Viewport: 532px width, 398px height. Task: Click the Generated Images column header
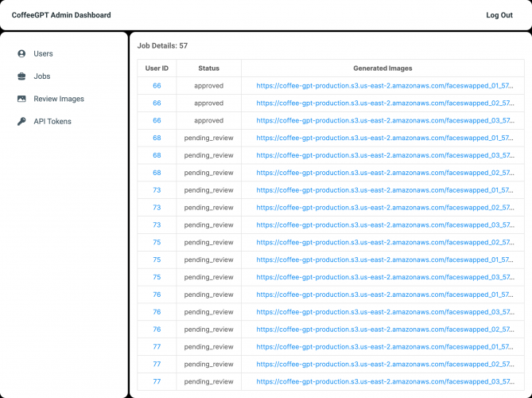[x=382, y=68]
